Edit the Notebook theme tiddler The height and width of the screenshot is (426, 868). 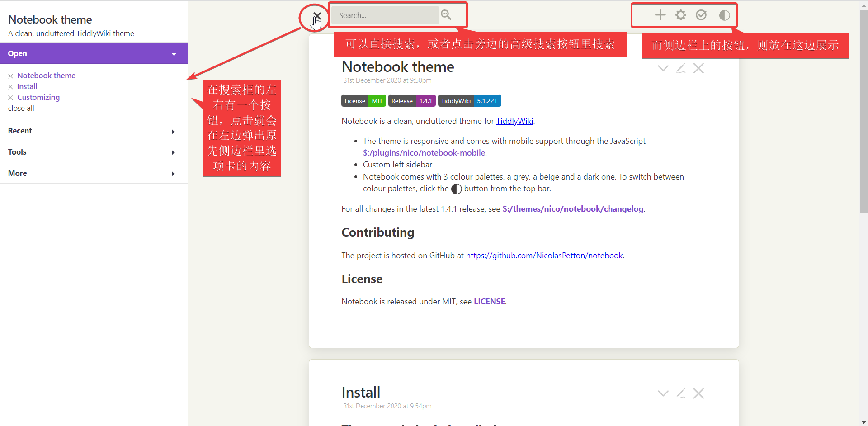681,68
